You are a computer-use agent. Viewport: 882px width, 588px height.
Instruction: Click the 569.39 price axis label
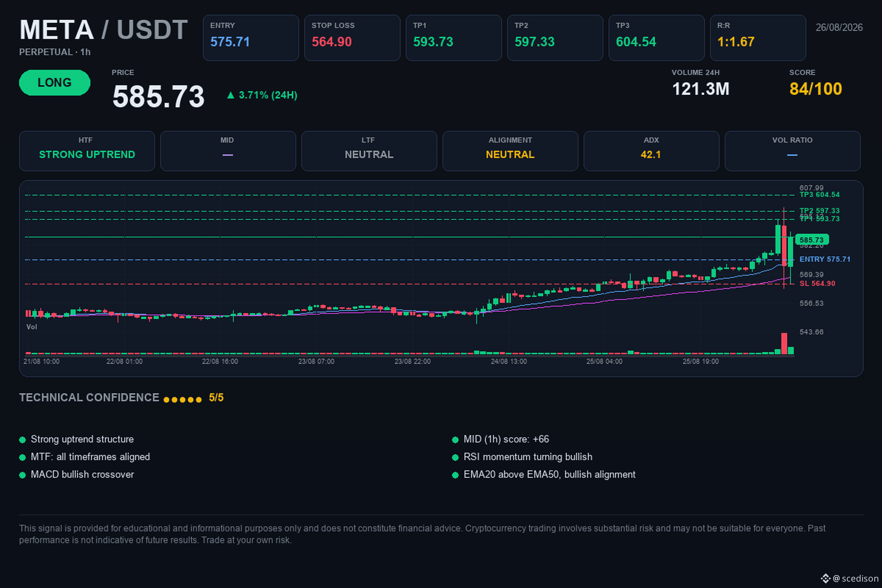pyautogui.click(x=811, y=275)
